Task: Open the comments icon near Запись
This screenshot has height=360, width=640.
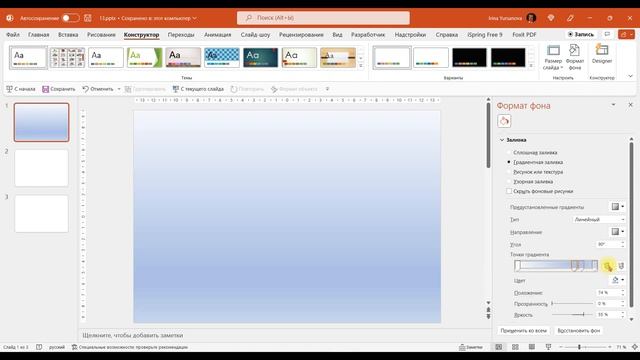Action: pos(607,34)
